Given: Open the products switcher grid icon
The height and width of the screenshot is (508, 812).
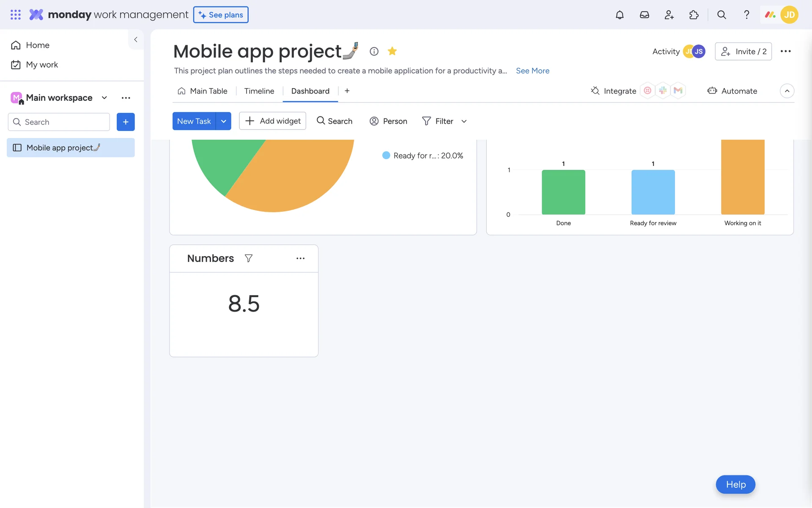Looking at the screenshot, I should 16,15.
